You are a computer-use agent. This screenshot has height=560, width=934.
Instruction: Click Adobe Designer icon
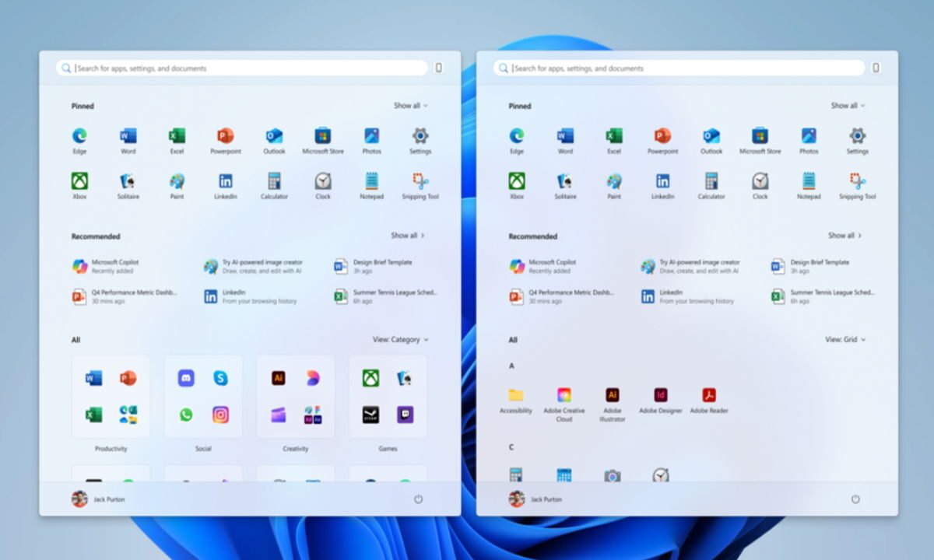pyautogui.click(x=661, y=395)
